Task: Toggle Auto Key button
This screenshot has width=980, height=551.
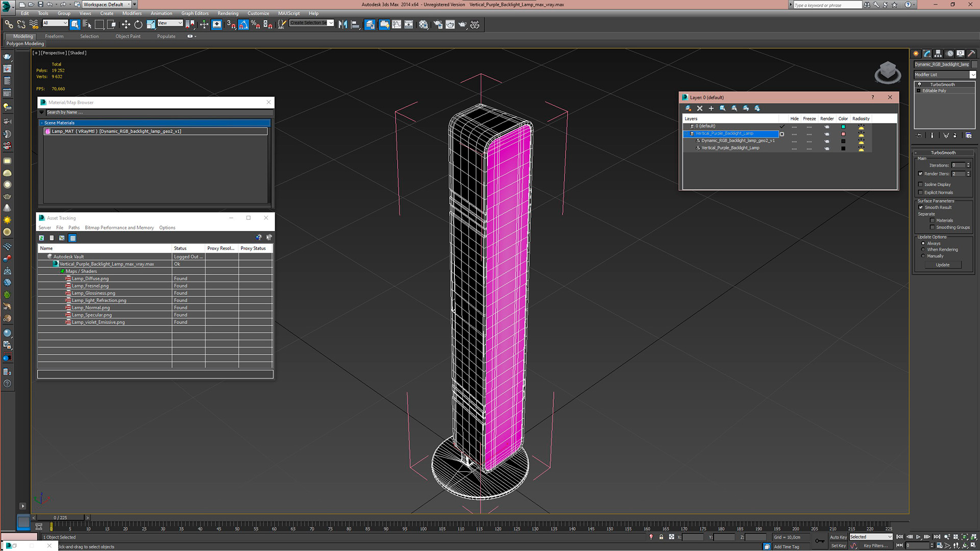Action: (838, 537)
